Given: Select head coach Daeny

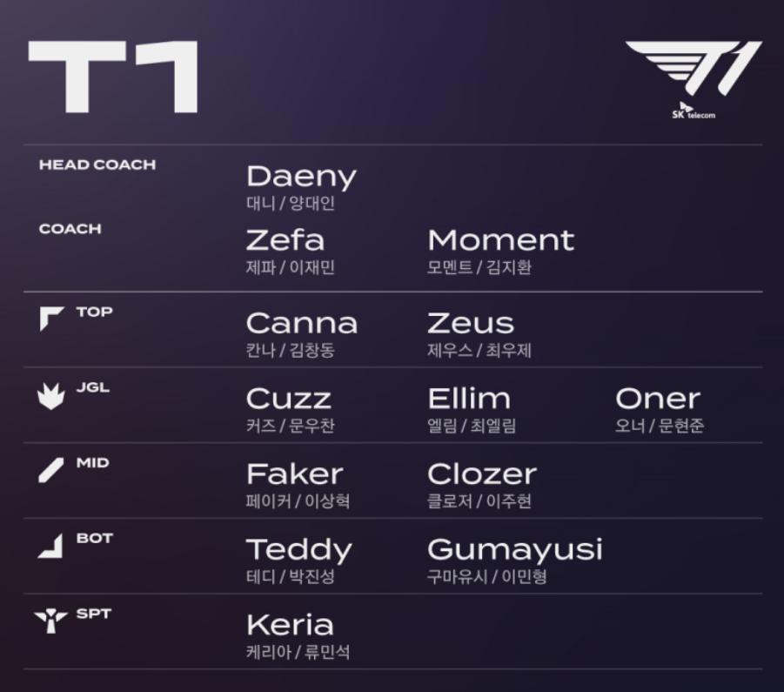Looking at the screenshot, I should click(301, 178).
